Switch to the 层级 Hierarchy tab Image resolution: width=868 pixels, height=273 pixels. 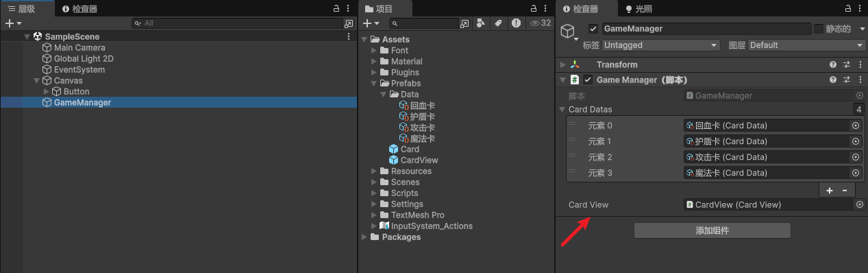[27, 9]
